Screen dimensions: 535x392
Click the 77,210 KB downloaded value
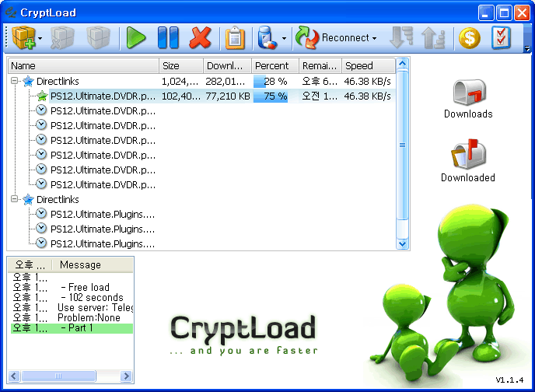[x=228, y=96]
